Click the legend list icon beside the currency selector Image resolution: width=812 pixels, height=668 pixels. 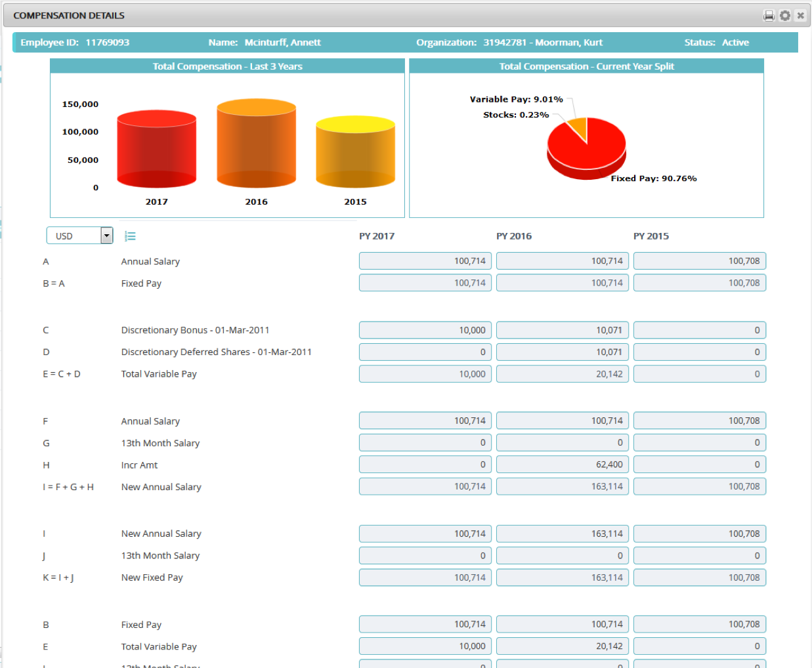(130, 235)
